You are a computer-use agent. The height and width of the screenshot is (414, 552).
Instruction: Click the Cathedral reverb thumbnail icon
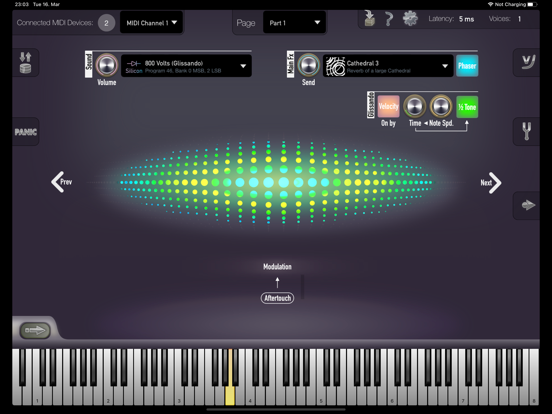click(x=335, y=66)
